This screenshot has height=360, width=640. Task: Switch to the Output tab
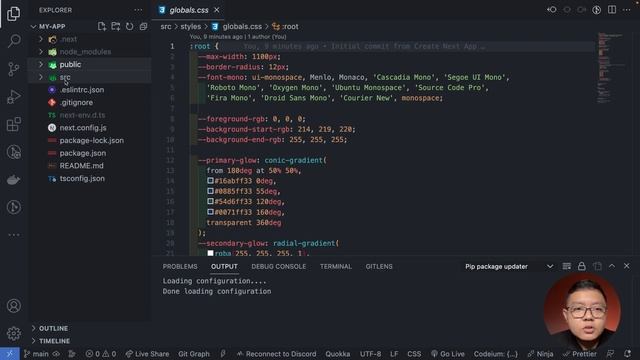click(224, 267)
